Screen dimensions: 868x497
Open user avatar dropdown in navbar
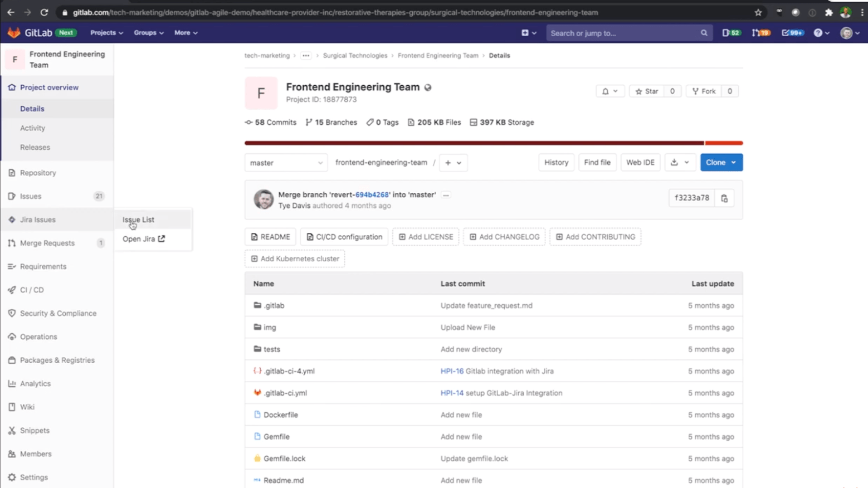850,33
